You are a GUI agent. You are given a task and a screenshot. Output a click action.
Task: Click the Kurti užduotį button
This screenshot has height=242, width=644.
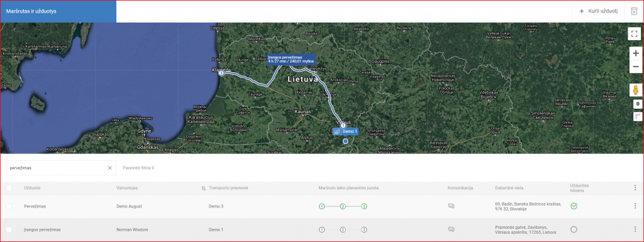click(x=599, y=11)
